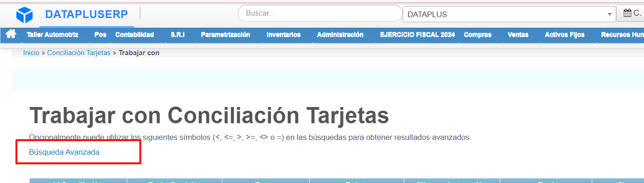Select EJERCICIO FISCAL 2024 menu item
The height and width of the screenshot is (183, 644).
pos(417,35)
